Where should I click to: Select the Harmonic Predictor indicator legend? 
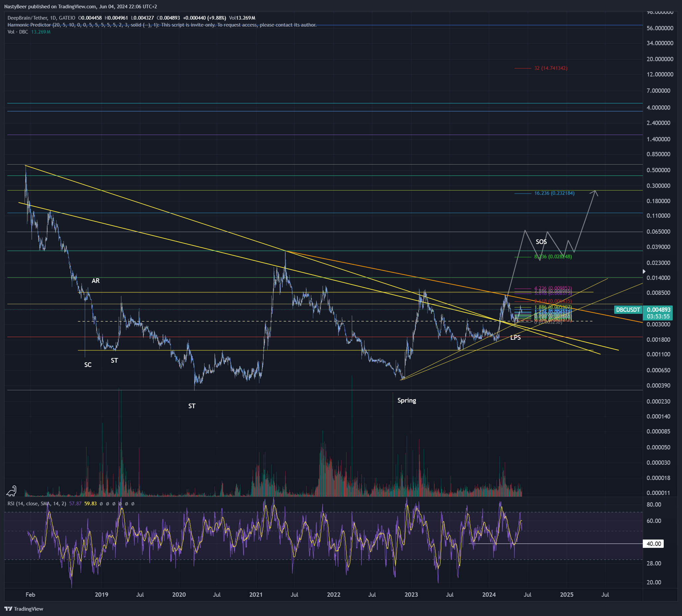tap(162, 25)
